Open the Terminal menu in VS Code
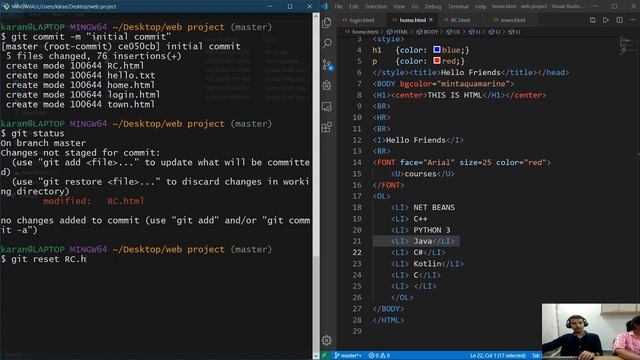Viewport: 640px width, 360px height. tap(458, 7)
